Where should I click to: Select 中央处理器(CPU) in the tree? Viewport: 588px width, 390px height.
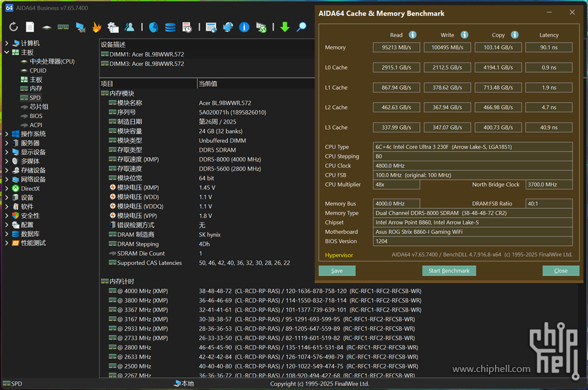[x=52, y=61]
